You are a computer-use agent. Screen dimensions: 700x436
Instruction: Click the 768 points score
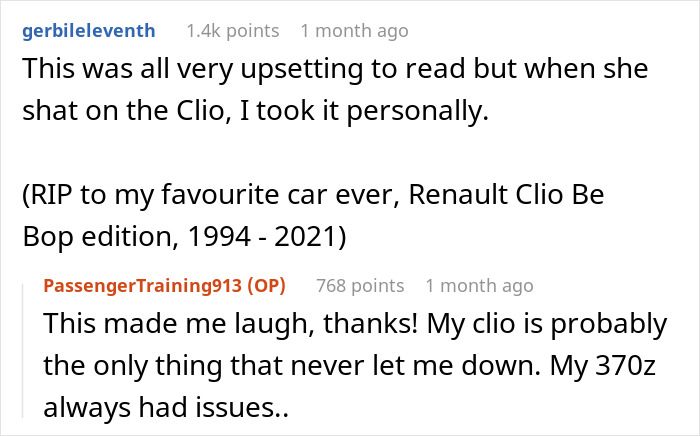360,286
